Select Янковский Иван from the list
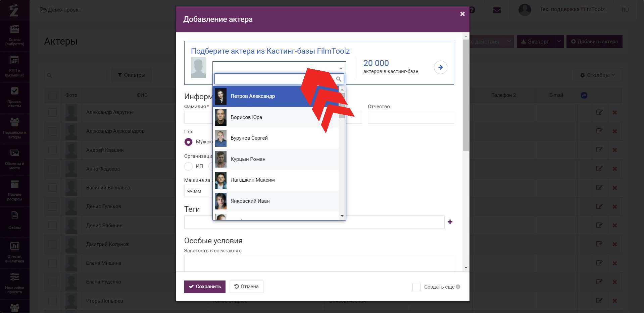 click(x=276, y=201)
